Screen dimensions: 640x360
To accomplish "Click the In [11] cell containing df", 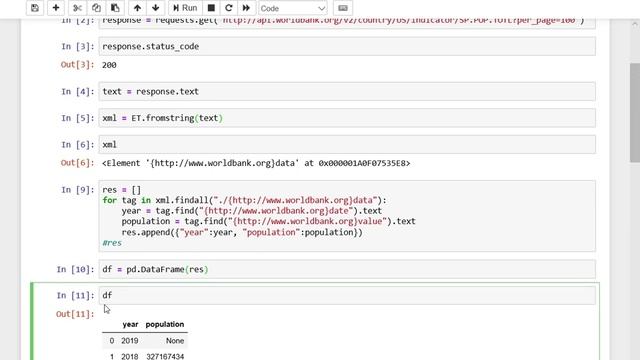I will point(347,295).
